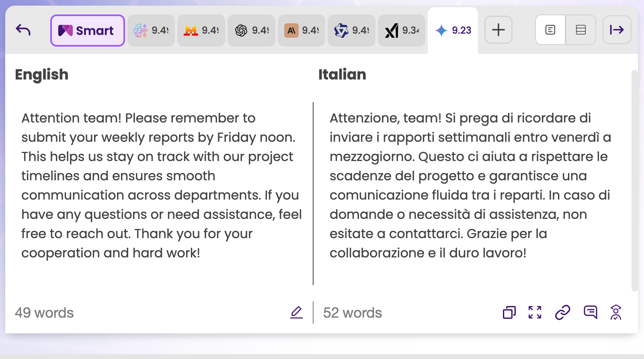Open the xAI Grok tab scored 9.34
Viewport: 644px width, 359px height.
[402, 31]
